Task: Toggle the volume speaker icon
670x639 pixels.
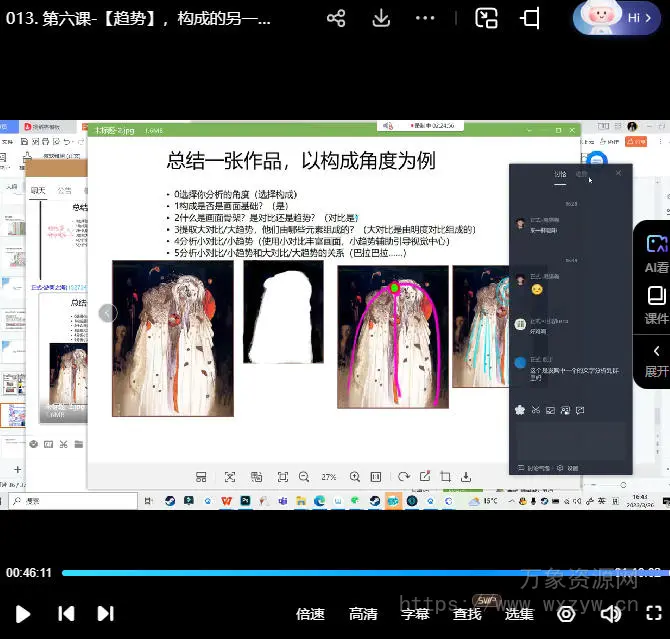Action: [x=610, y=614]
